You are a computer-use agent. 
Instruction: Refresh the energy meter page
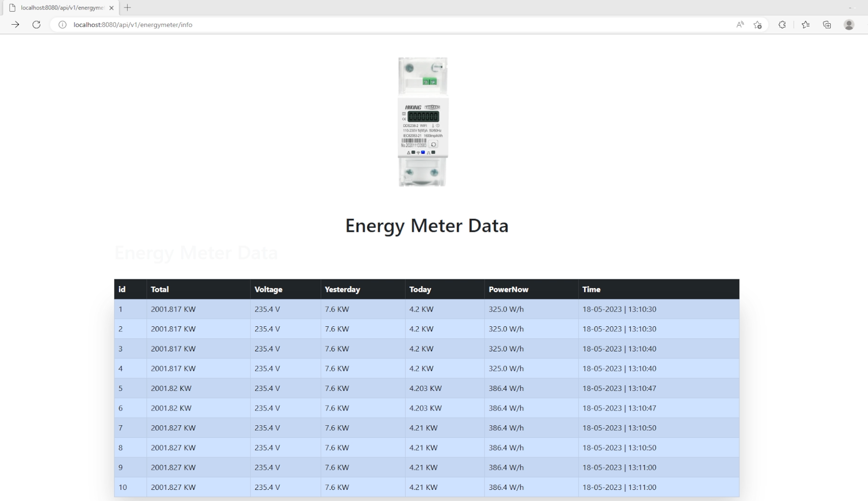tap(37, 25)
